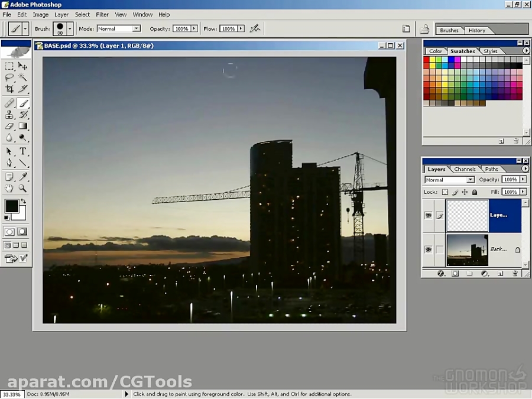
Task: Open the Layers panel menu arrow
Action: [525, 168]
